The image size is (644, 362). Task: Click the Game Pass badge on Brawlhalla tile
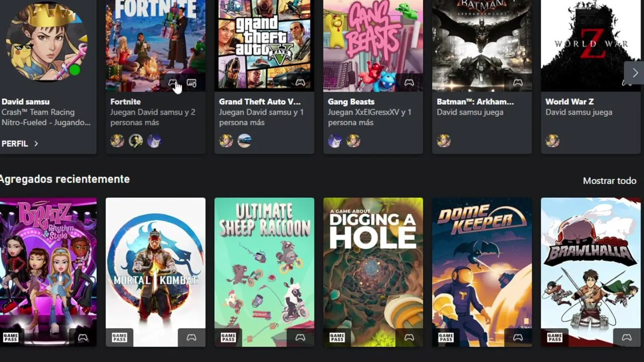pyautogui.click(x=554, y=337)
